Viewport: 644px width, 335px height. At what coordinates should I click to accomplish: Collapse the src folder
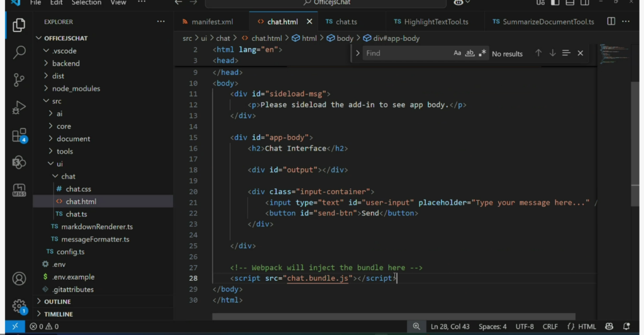(x=57, y=101)
